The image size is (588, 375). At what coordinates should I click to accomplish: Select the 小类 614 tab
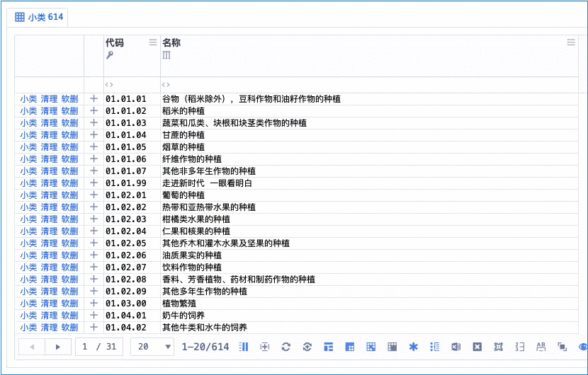[x=40, y=17]
